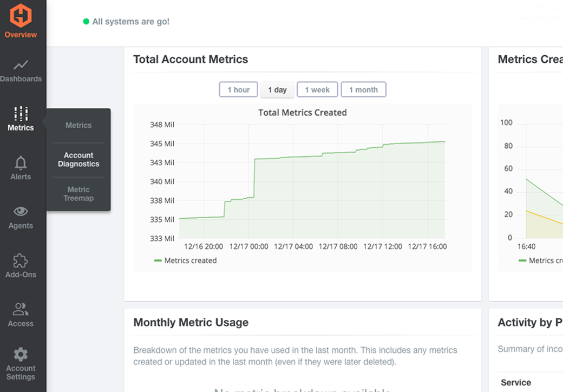Open Metric Treemap from the submenu
563x392 pixels.
(78, 194)
